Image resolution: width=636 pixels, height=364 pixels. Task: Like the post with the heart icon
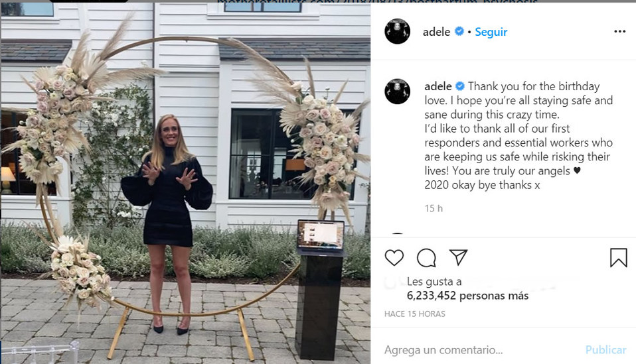394,257
